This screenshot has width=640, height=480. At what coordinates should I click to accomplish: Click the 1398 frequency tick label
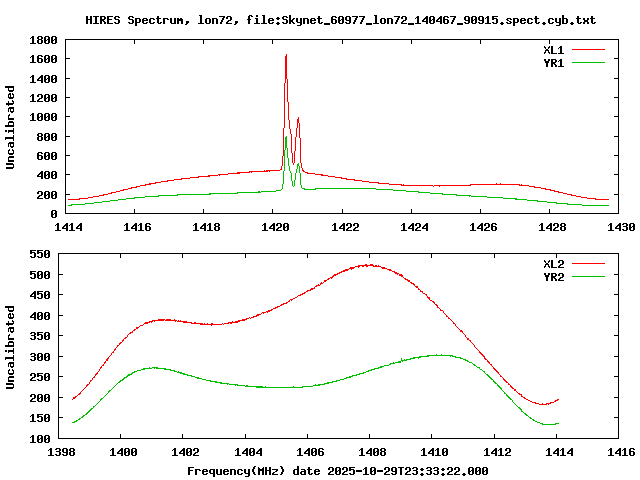click(61, 452)
